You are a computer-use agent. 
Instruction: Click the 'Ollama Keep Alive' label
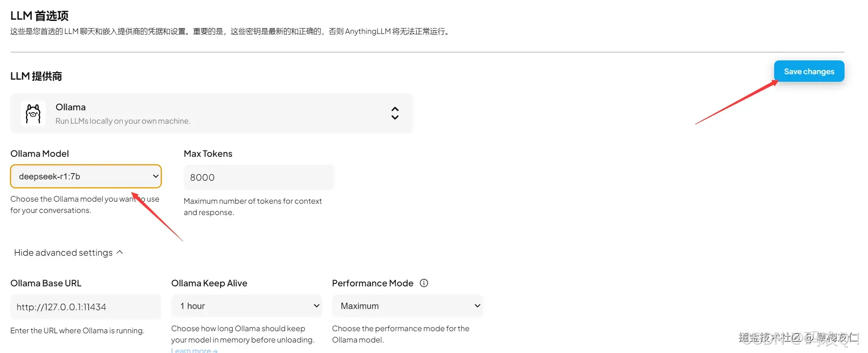click(209, 283)
